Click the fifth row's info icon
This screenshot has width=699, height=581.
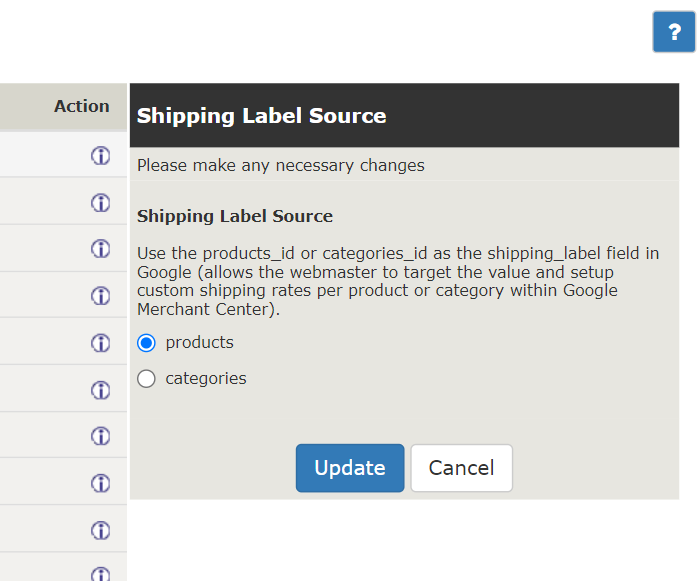tap(101, 343)
